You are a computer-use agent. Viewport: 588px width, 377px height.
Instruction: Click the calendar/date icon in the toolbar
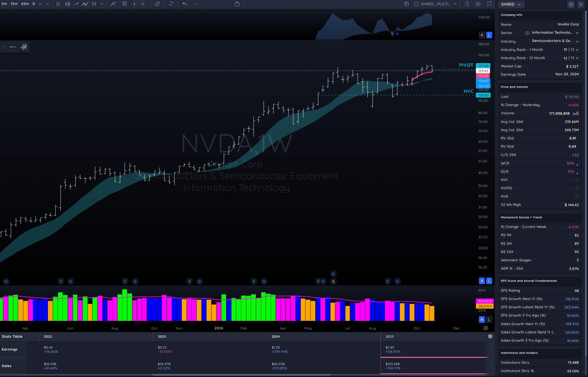(237, 4)
